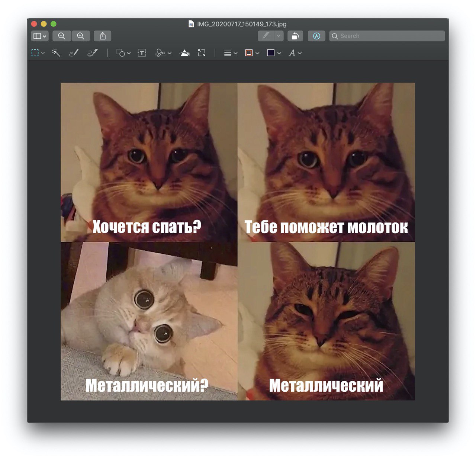
Task: Select the Draw pen tool
Action: [93, 53]
